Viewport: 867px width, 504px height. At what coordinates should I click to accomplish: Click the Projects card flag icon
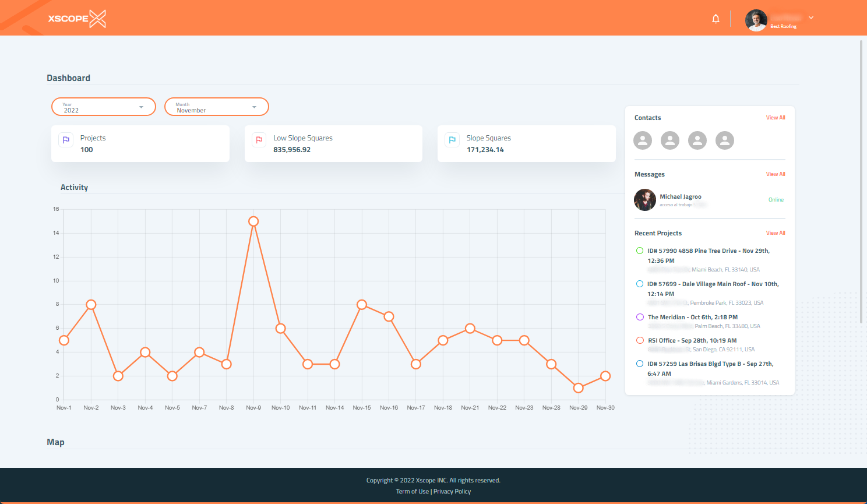point(66,140)
